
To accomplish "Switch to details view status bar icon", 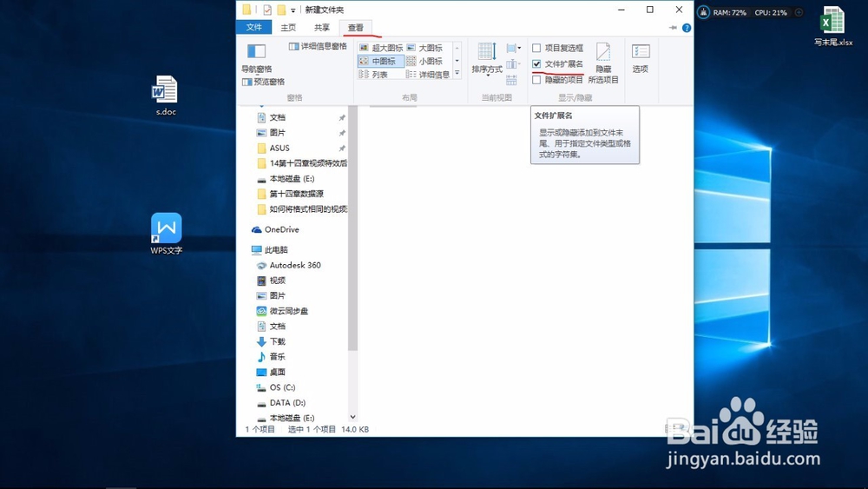I will pos(669,428).
